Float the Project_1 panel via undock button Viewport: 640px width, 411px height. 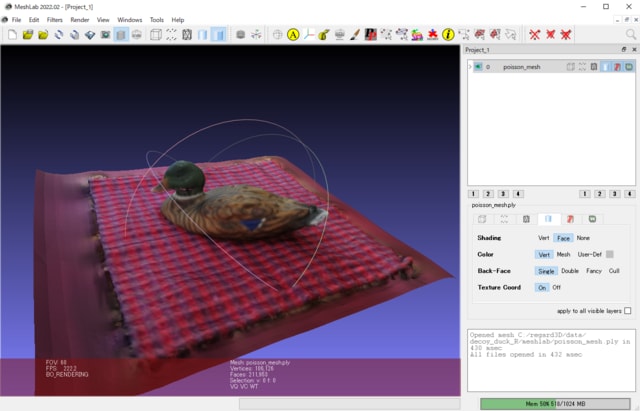pyautogui.click(x=622, y=49)
